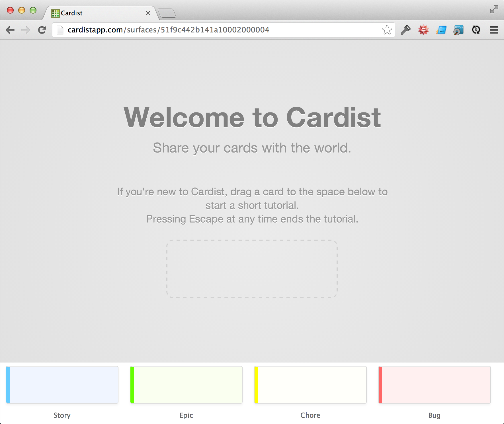This screenshot has width=504, height=424.
Task: Click the red close window button
Action: [10, 10]
